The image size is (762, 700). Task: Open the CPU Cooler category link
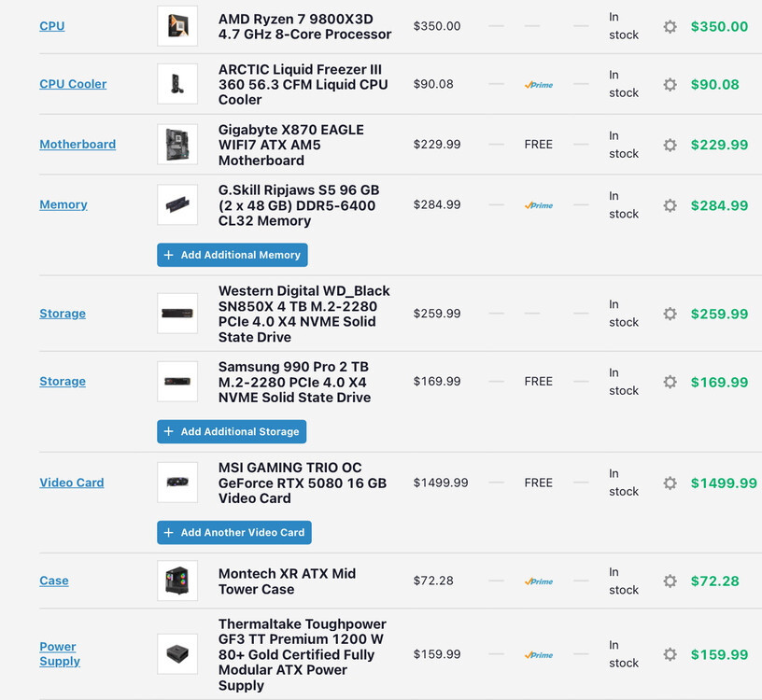pos(73,84)
